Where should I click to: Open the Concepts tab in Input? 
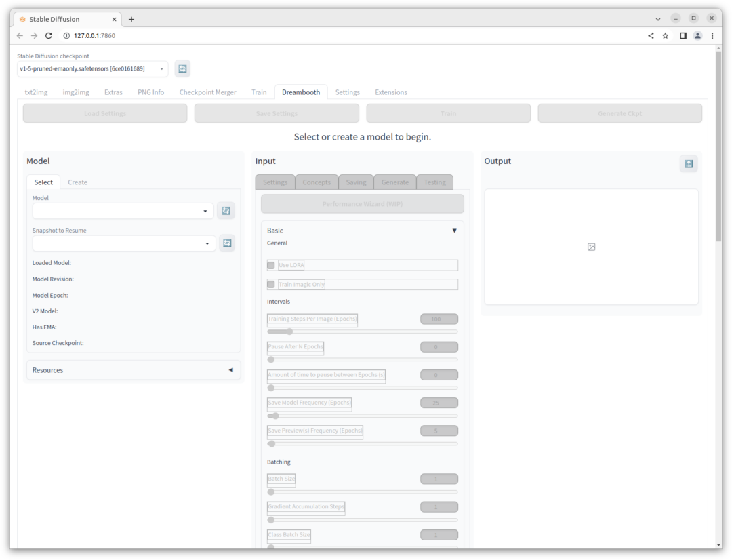click(317, 182)
